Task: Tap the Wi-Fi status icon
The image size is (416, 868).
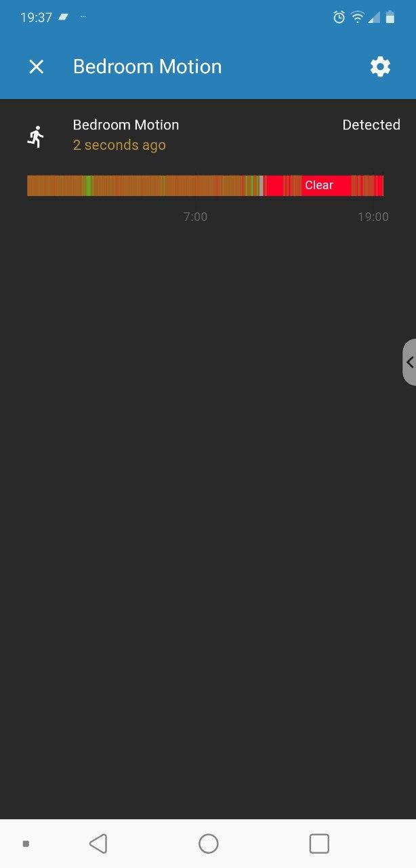Action: pos(357,18)
